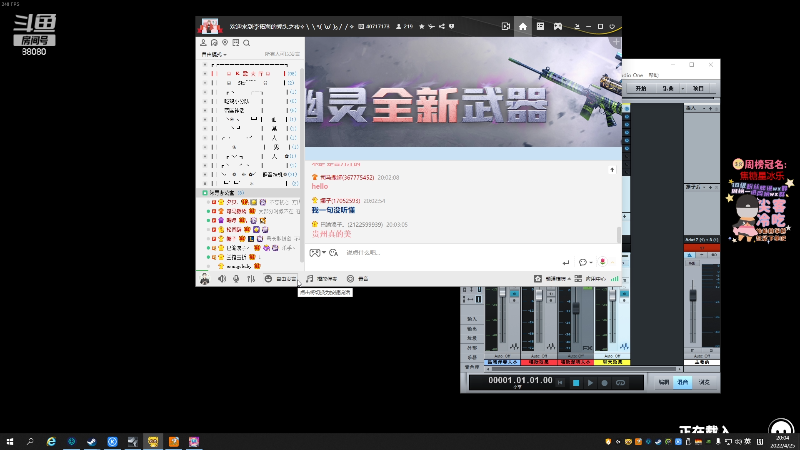Add an insert with the plus in Studio One's top right panel

coord(710,108)
